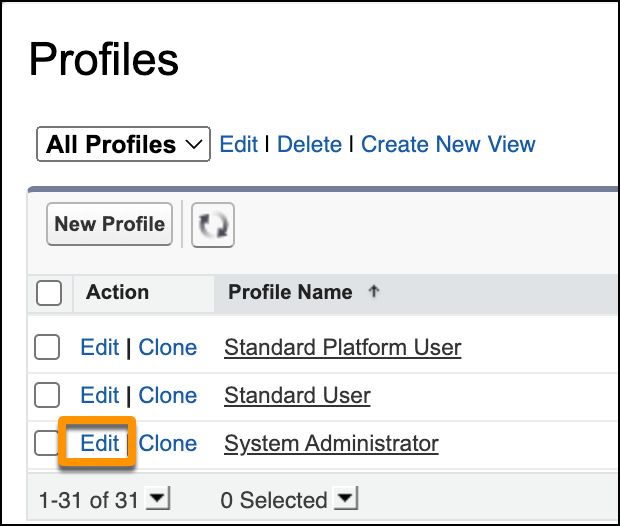Clone the Standard Platform User profile
This screenshot has height=526, width=620.
pyautogui.click(x=168, y=347)
